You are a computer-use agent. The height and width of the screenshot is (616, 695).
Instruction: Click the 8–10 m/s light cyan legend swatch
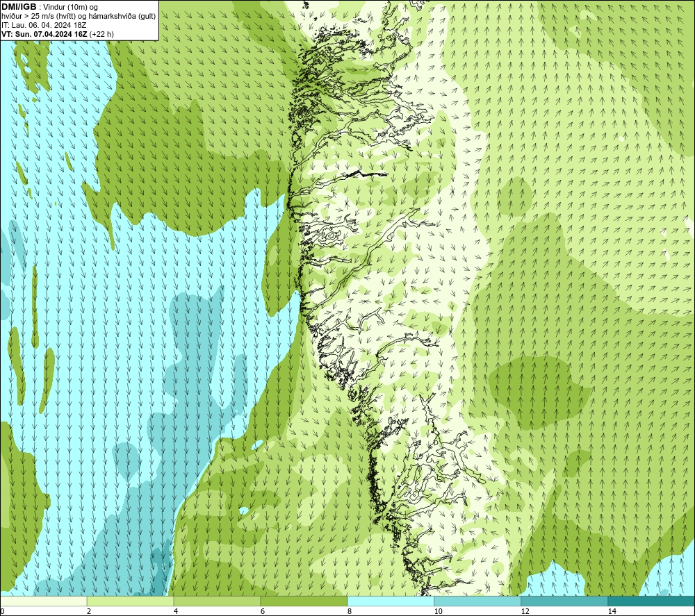(x=391, y=601)
